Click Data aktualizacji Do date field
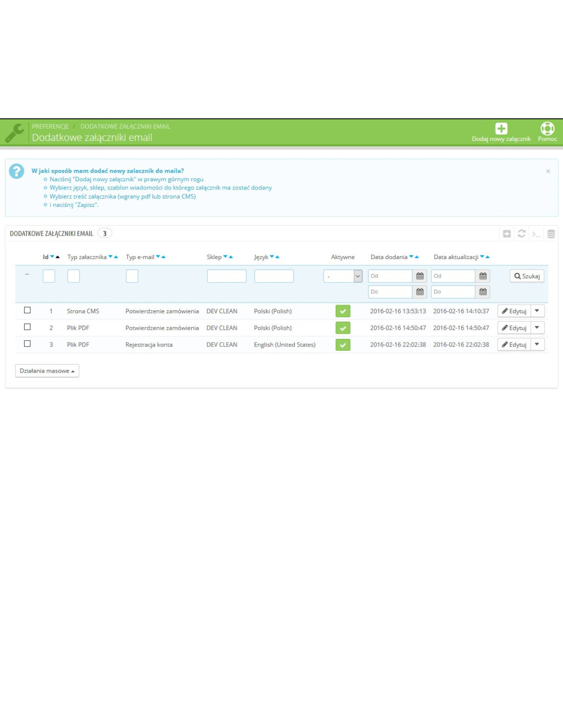 pos(453,292)
